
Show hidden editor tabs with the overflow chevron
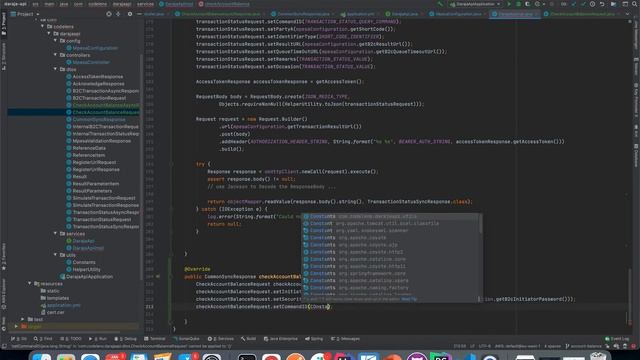tap(628, 14)
